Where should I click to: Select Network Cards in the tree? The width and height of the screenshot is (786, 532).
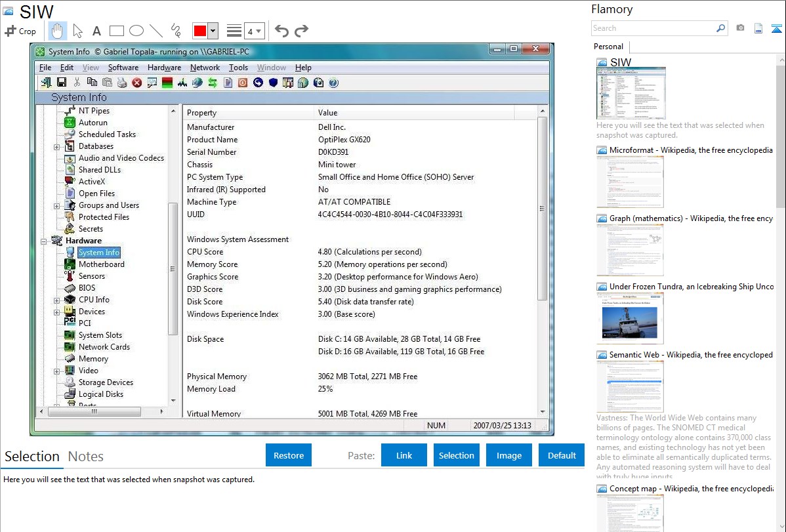pos(104,347)
